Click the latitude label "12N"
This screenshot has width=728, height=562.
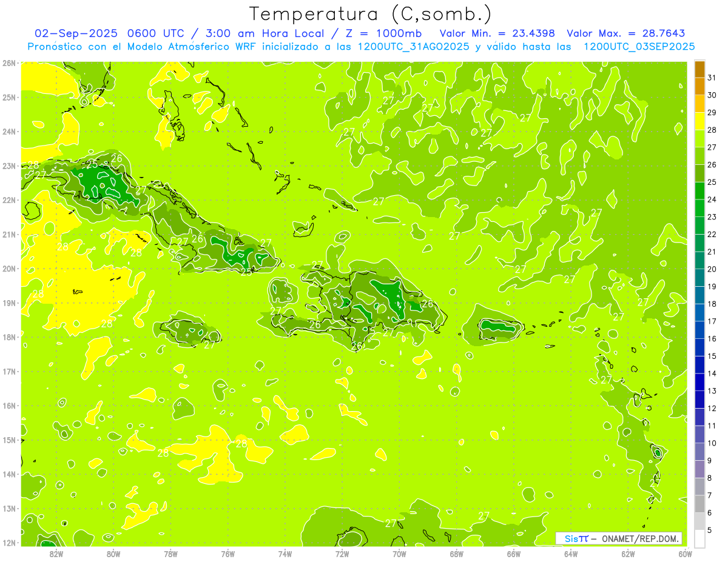[x=8, y=543]
